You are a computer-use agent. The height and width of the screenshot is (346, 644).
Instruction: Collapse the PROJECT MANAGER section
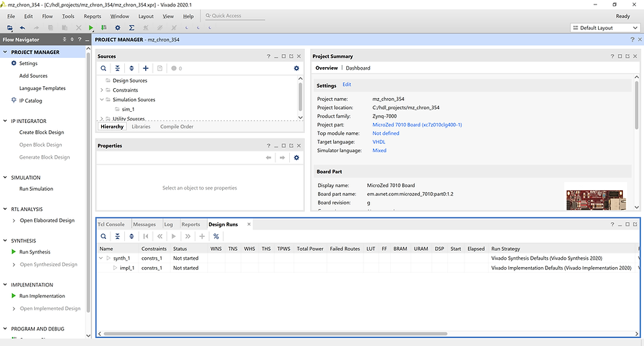tap(5, 52)
